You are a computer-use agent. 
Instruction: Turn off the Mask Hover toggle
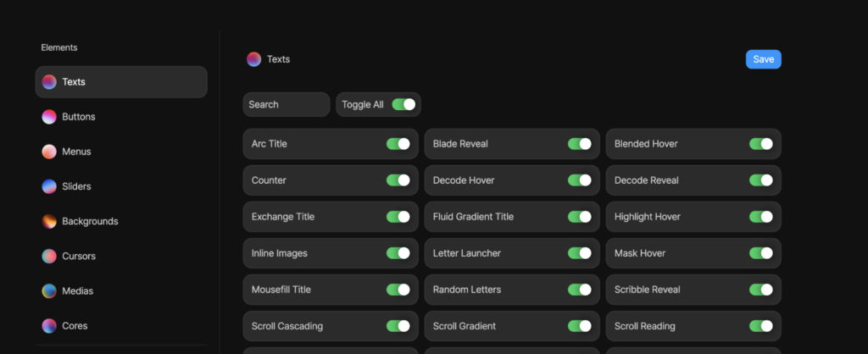[761, 253]
